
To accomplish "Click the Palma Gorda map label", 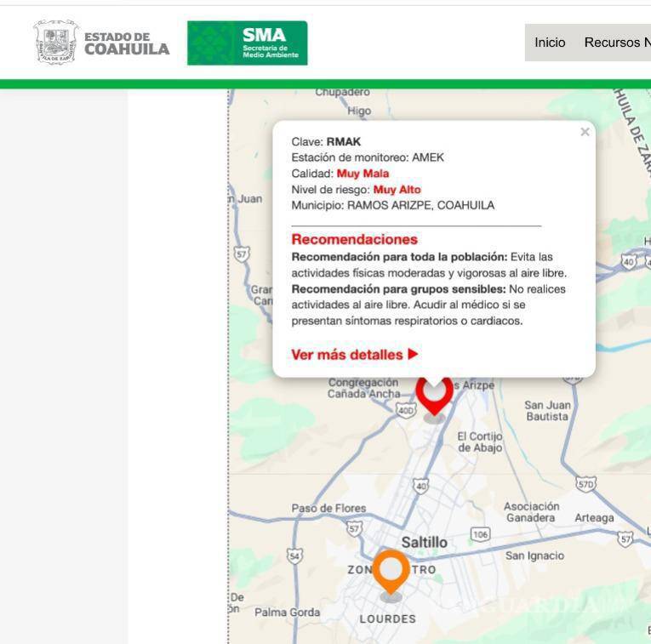I will 288,613.
